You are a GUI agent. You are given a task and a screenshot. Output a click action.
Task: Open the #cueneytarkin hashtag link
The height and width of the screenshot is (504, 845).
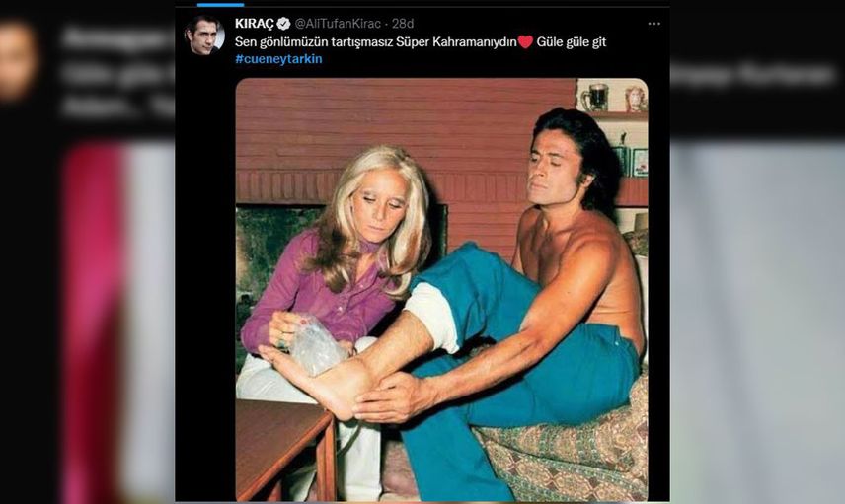click(278, 59)
